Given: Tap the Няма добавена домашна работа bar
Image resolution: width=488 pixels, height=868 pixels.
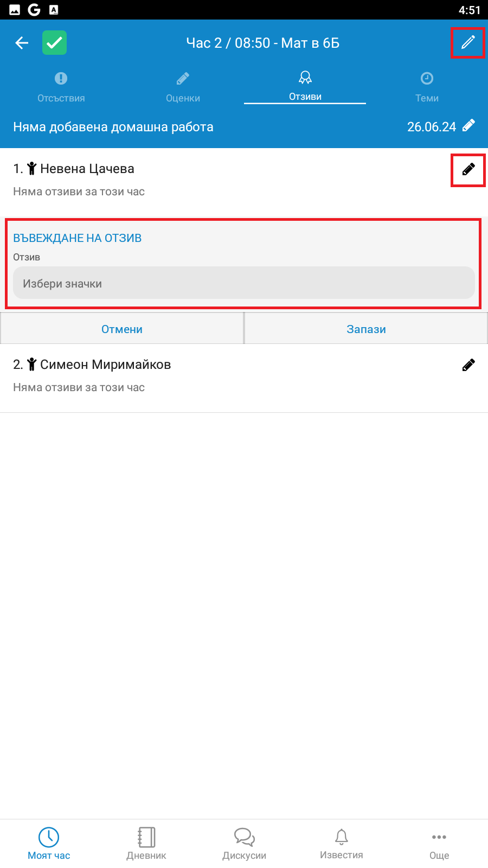Looking at the screenshot, I should pos(244,126).
